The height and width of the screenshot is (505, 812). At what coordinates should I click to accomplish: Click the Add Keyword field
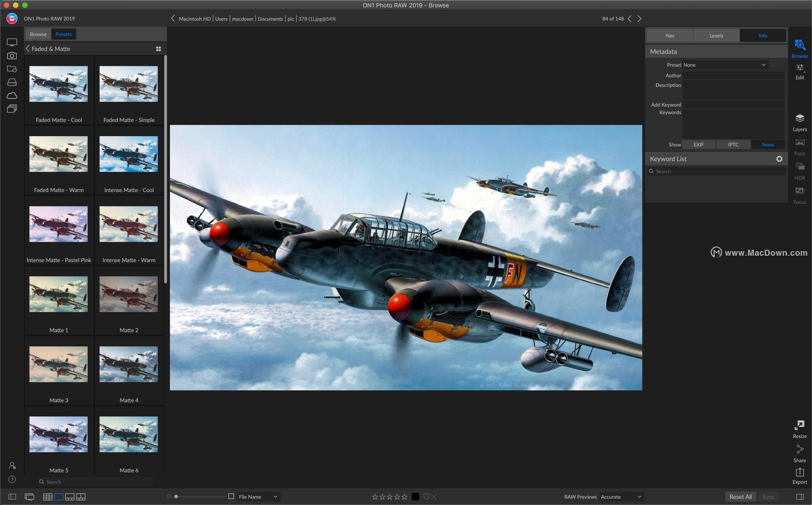733,104
